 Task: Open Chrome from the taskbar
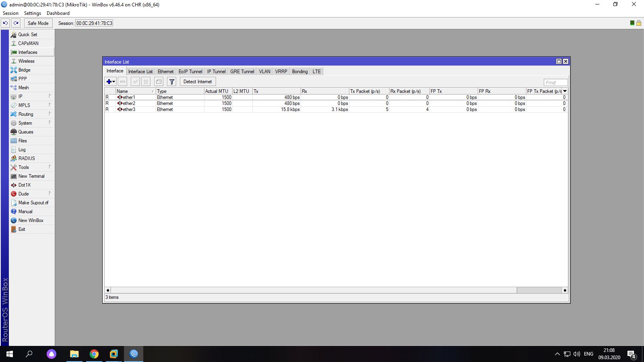pyautogui.click(x=94, y=354)
